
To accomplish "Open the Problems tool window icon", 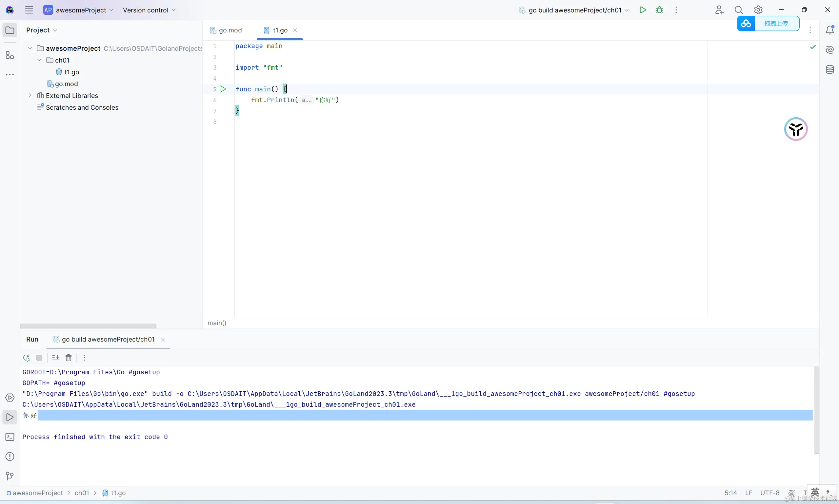I will 10,457.
